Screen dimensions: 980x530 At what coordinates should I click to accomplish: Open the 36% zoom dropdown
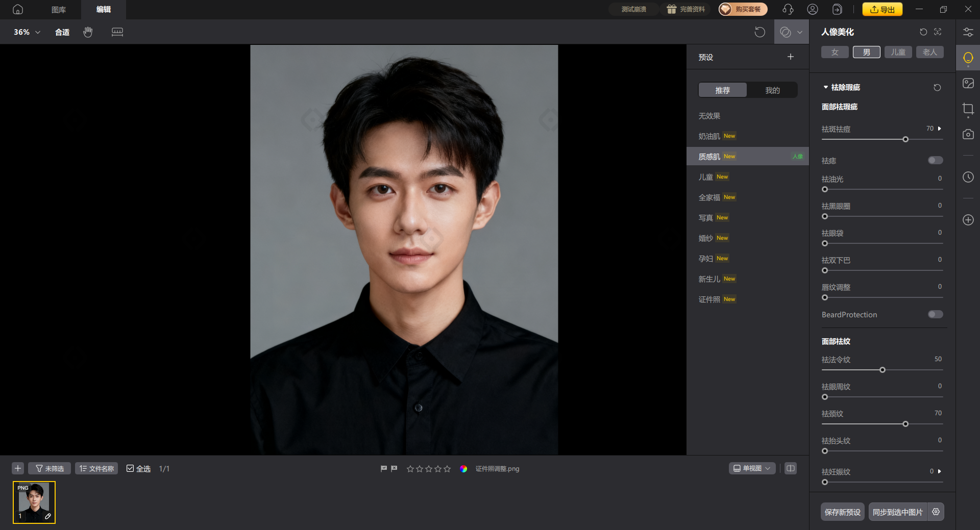point(27,32)
